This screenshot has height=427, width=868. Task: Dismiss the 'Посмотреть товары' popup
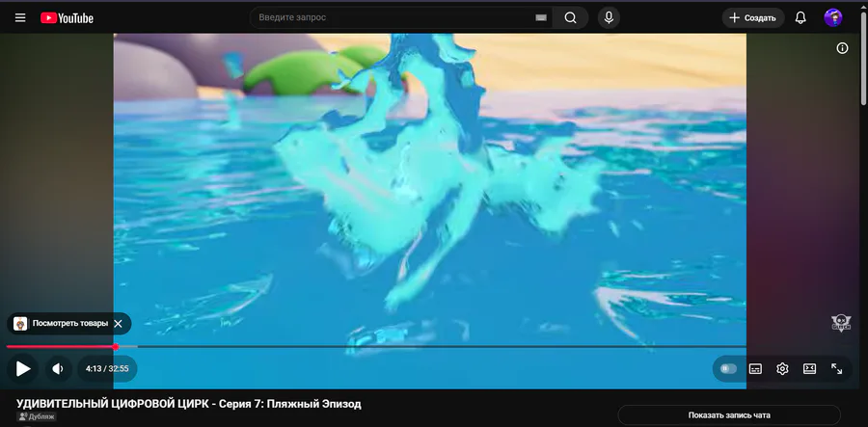118,324
